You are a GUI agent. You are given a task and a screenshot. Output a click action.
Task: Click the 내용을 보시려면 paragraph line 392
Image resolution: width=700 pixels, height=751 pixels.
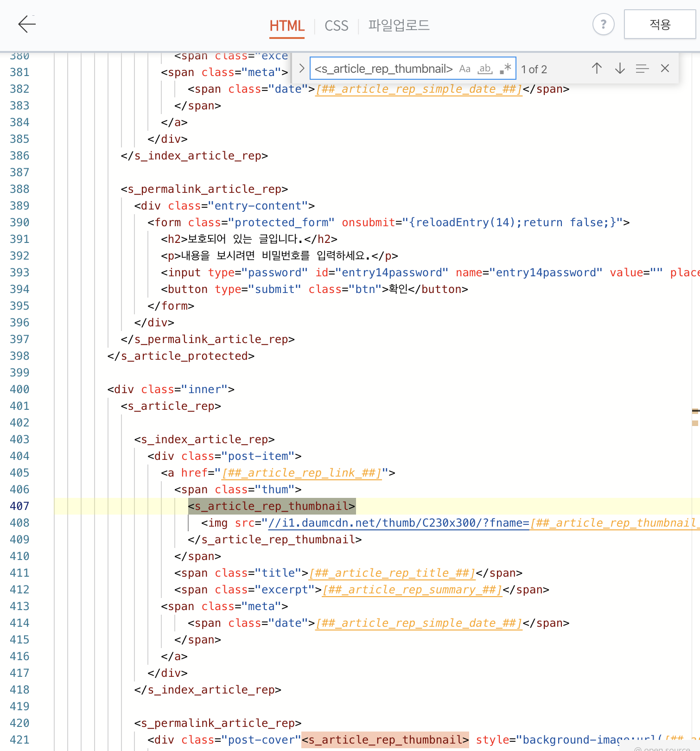[280, 256]
